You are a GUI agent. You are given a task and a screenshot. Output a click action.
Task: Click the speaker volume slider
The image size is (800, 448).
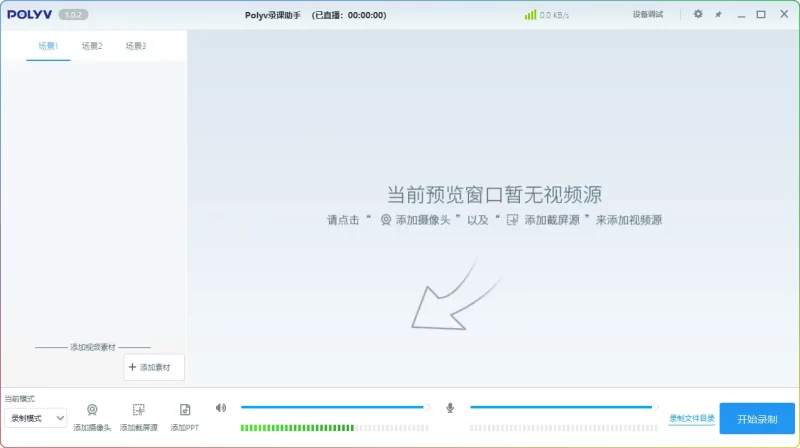334,407
